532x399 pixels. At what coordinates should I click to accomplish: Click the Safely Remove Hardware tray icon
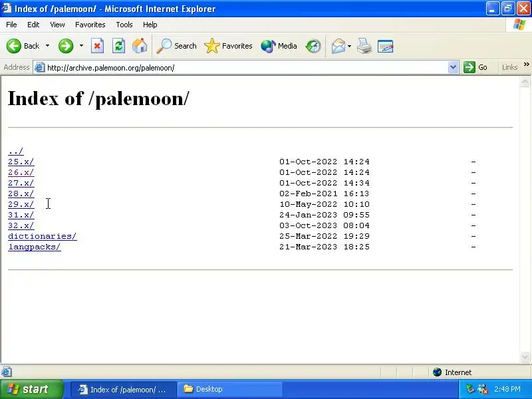point(470,389)
